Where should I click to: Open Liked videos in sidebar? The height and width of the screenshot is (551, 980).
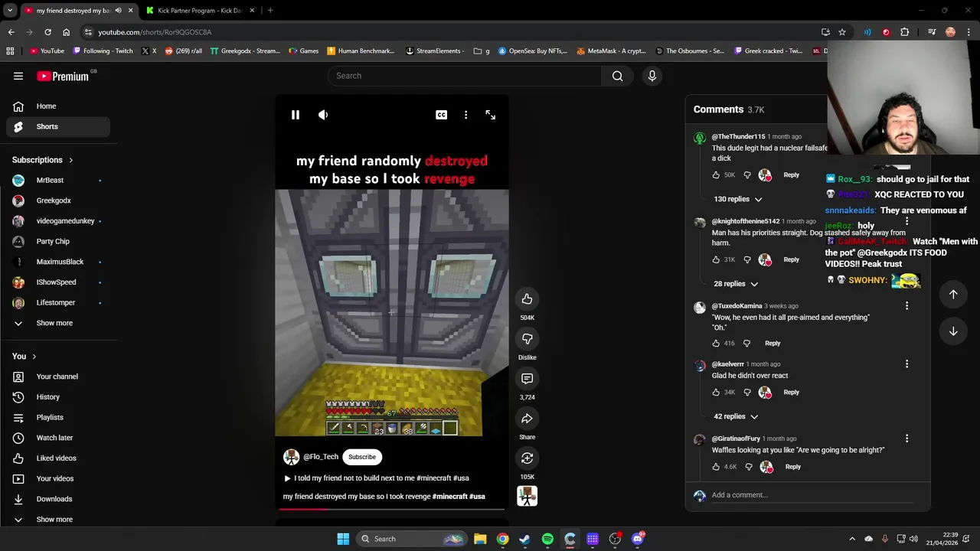point(58,458)
